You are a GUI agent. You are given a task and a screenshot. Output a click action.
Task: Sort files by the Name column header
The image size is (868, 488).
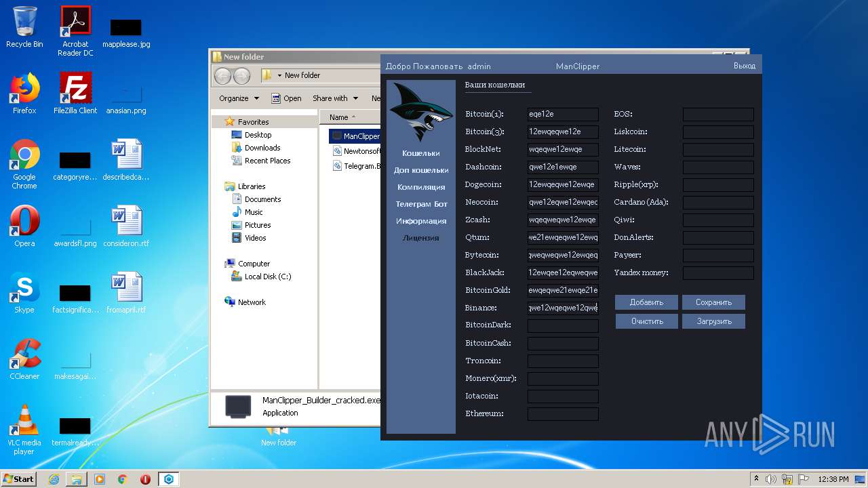pos(351,117)
